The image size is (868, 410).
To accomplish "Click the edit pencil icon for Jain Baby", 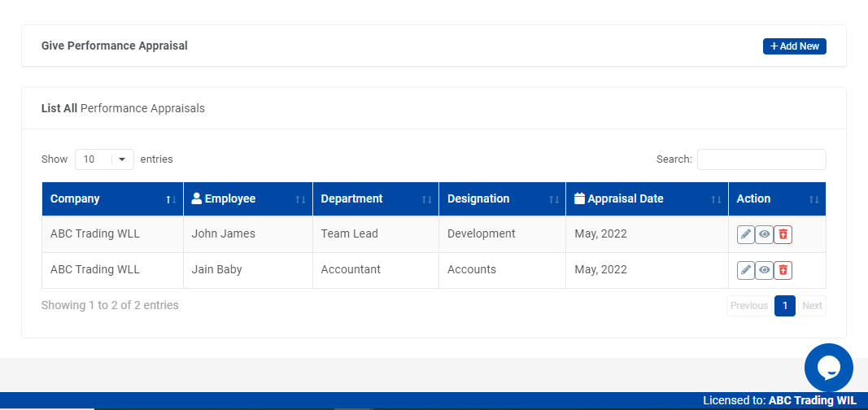I will point(745,270).
